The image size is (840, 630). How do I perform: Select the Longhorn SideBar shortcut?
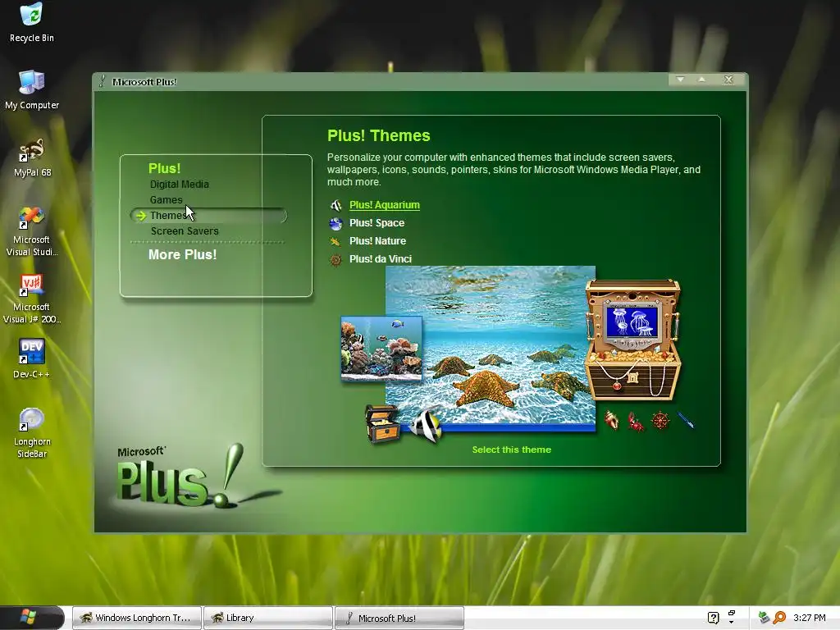coord(32,433)
